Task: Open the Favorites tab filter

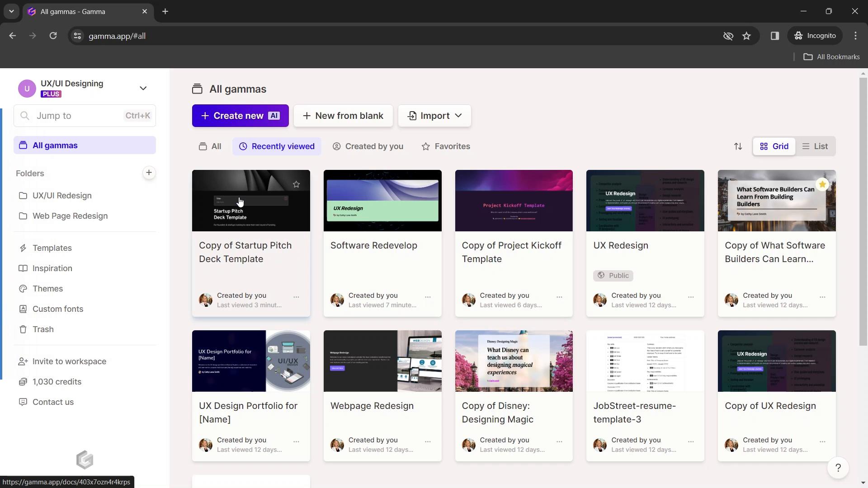Action: pyautogui.click(x=446, y=146)
